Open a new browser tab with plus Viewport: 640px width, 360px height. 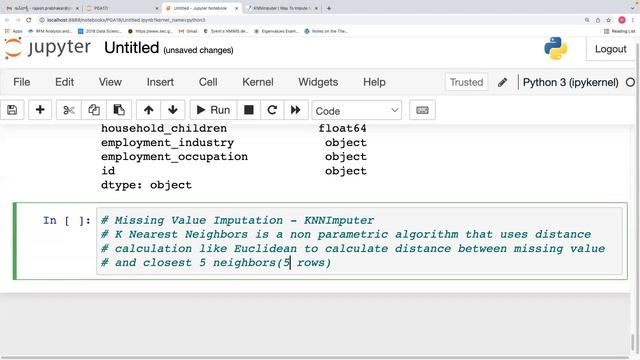[329, 8]
